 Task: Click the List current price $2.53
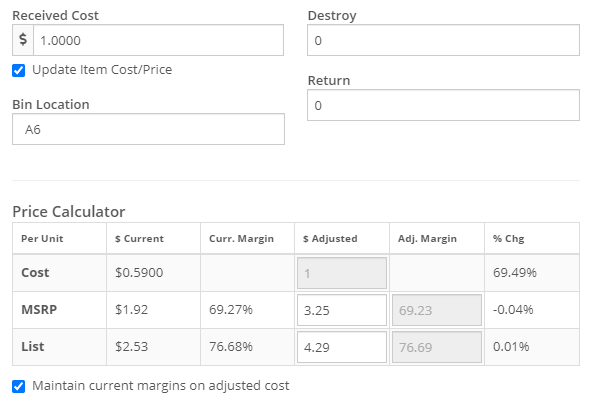131,346
